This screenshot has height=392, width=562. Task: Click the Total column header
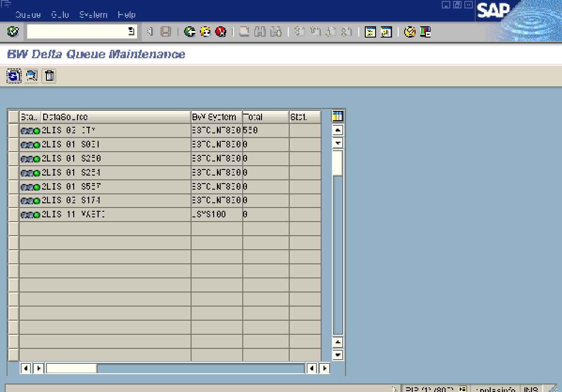tap(266, 117)
